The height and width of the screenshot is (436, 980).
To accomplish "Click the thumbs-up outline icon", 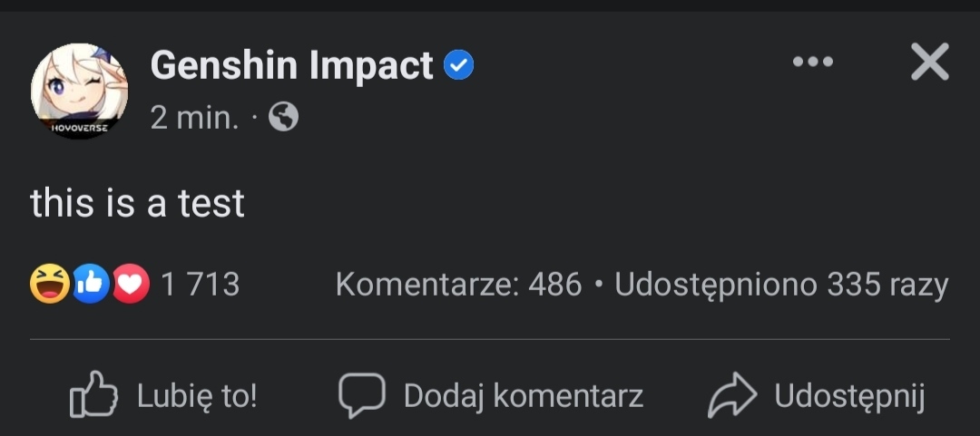I will tap(94, 395).
